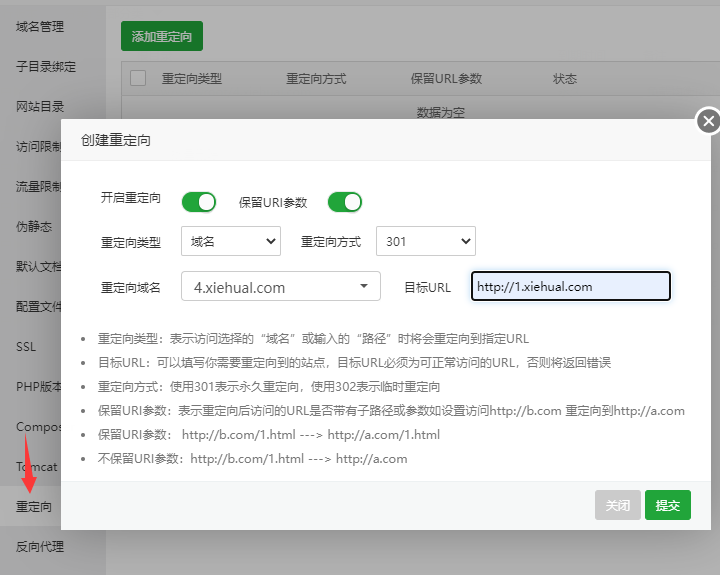Click the help line starting 目标URL：可以填写
Screen dimensions: 720x575
click(354, 363)
